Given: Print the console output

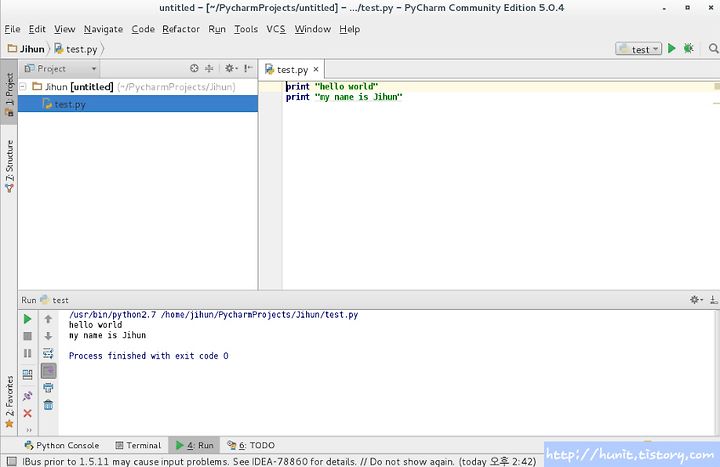Looking at the screenshot, I should click(x=48, y=388).
